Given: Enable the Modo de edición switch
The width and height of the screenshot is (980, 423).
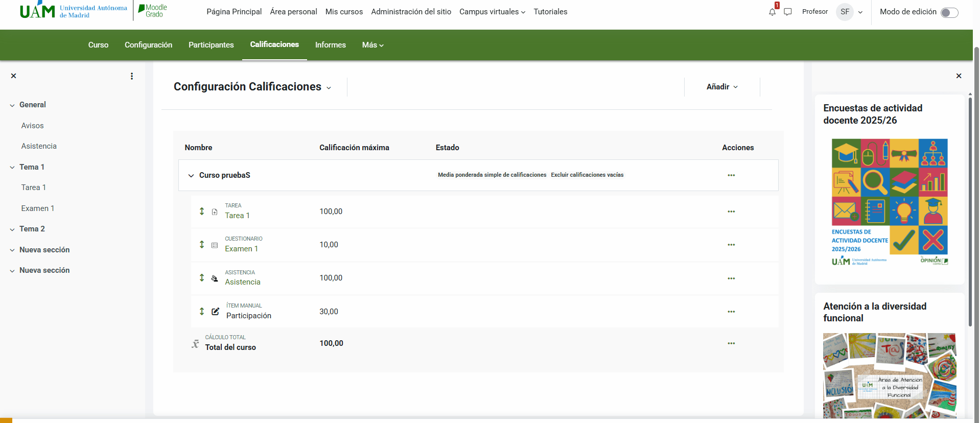Looking at the screenshot, I should [949, 13].
